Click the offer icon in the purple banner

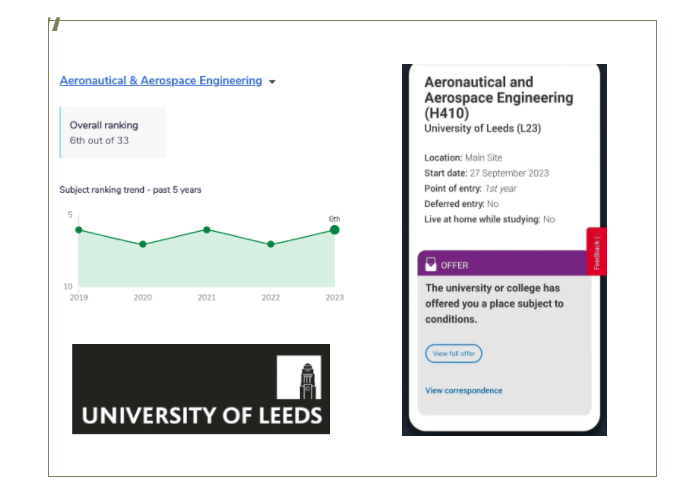point(431,265)
